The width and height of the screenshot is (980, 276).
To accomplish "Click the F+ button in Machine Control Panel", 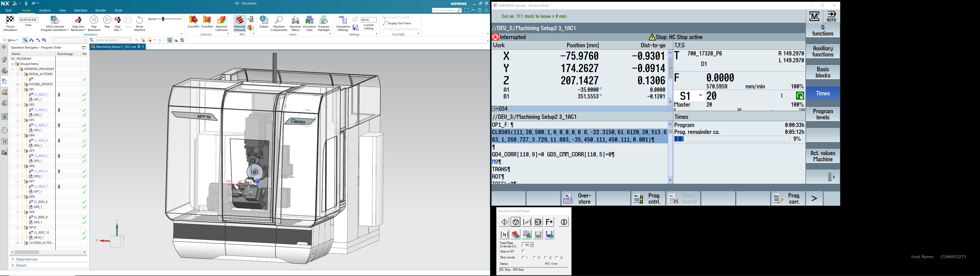I will point(549,222).
